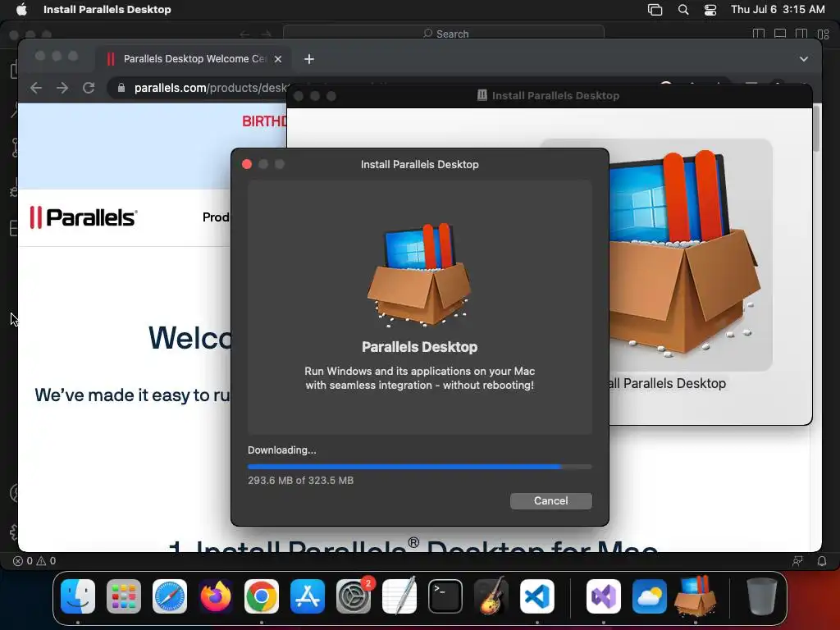
Task: Launch Safari from the Dock
Action: pos(170,596)
